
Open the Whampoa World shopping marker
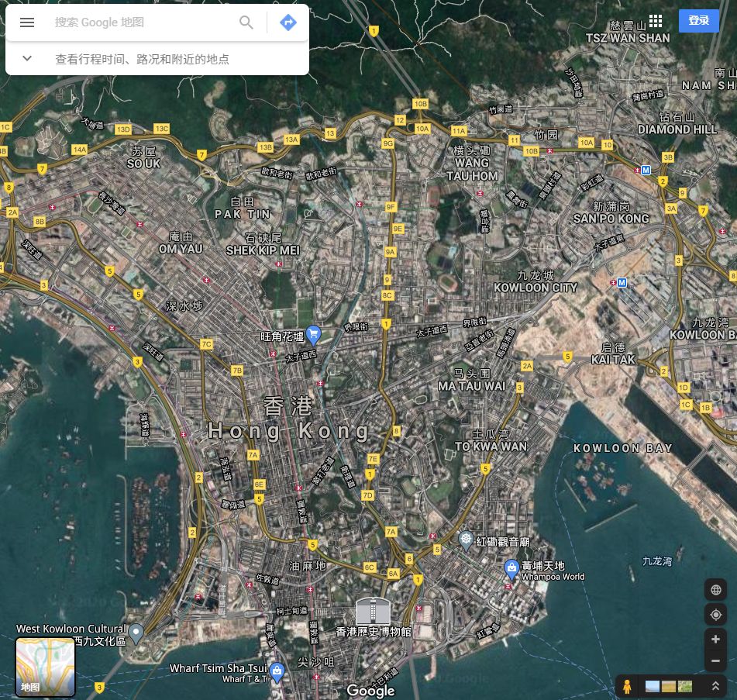511,568
